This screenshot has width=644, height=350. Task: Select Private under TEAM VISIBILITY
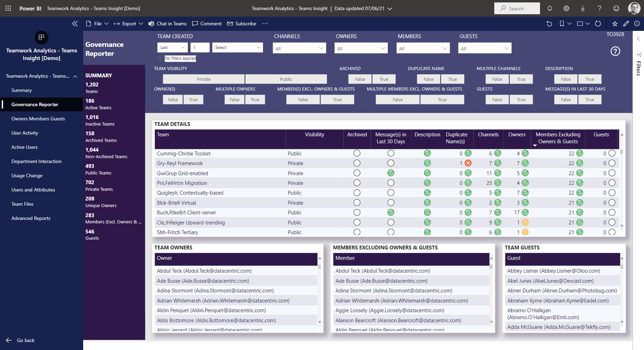[203, 79]
